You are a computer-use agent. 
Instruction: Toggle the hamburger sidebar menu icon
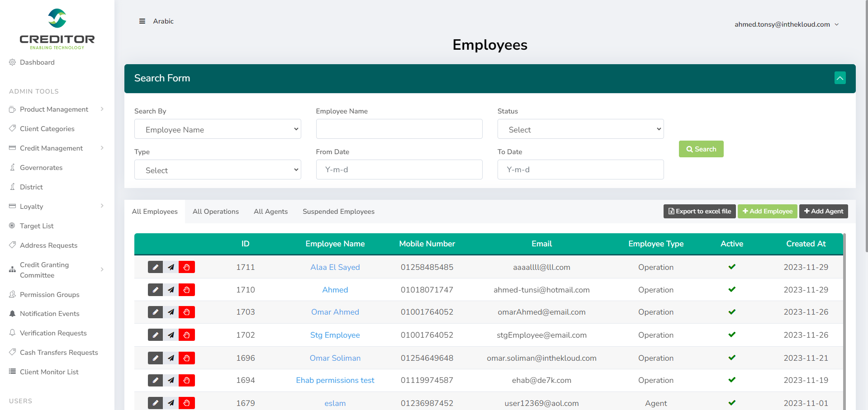[142, 21]
